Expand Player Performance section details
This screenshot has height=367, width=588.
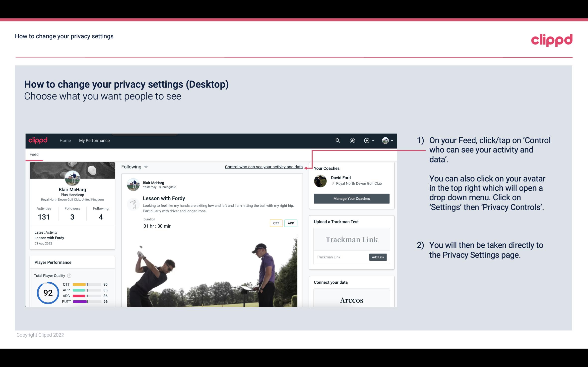click(53, 262)
